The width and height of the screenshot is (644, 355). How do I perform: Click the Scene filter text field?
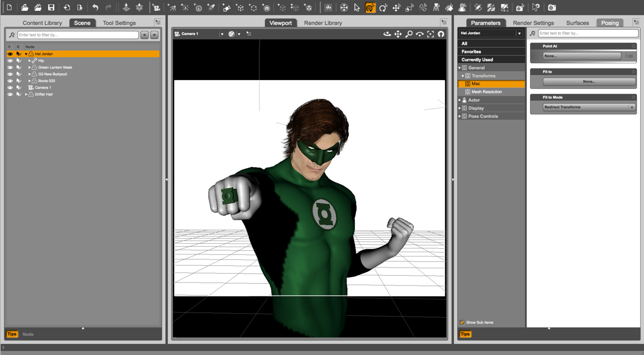[78, 35]
